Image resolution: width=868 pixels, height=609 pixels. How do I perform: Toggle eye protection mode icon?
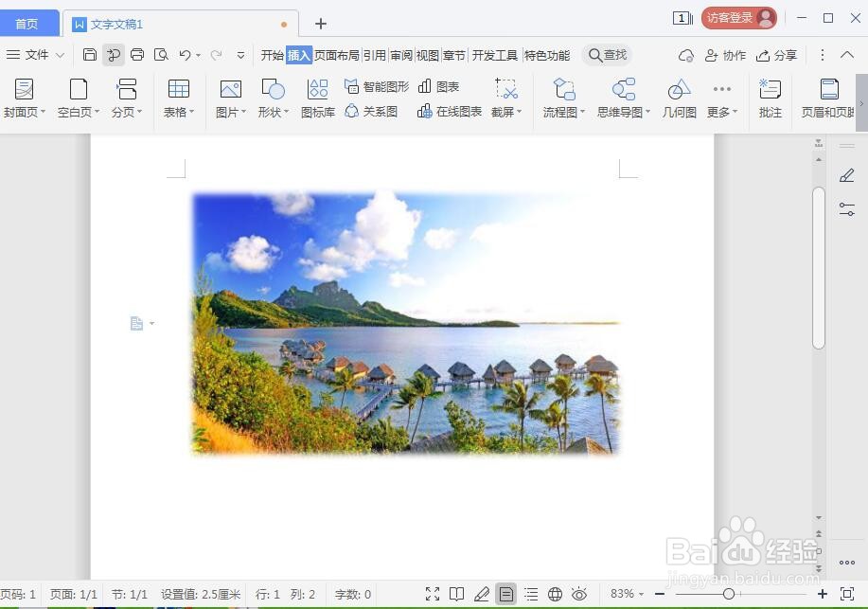point(579,594)
